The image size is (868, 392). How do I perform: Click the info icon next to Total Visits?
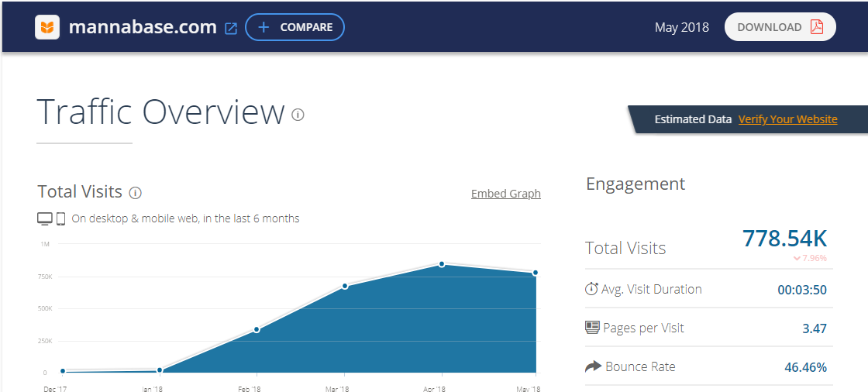click(x=135, y=193)
